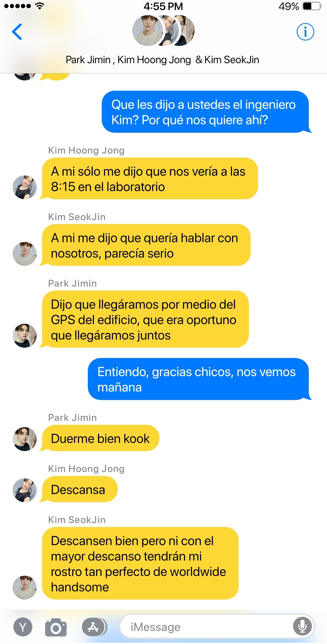Tap the gray Y circle icon
This screenshot has width=327, height=644.
(x=23, y=627)
